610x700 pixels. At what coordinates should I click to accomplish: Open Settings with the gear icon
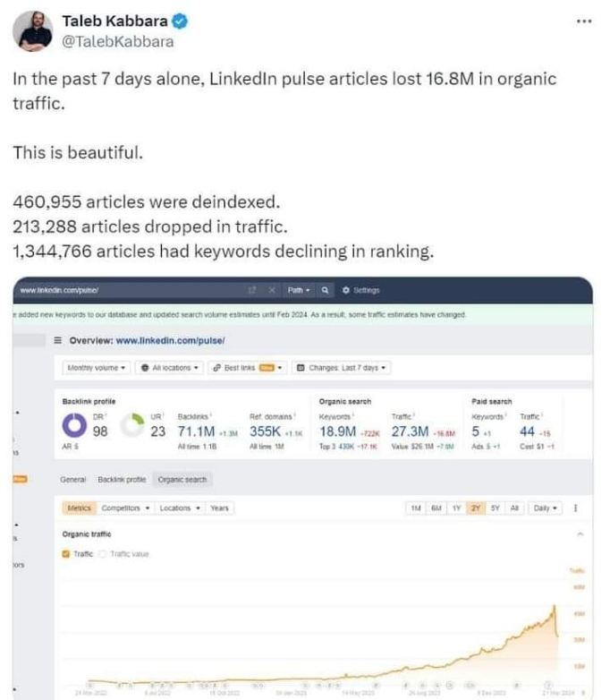click(x=360, y=290)
